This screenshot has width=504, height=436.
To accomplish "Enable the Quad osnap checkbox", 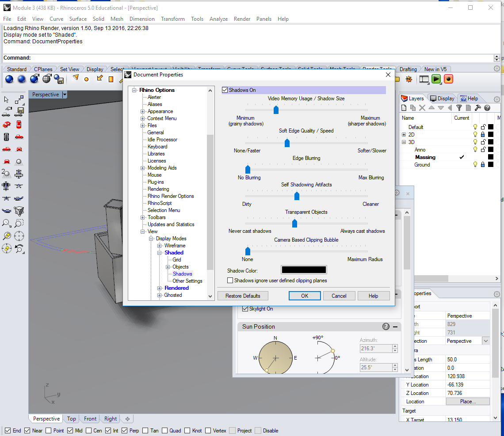I will pos(164,431).
